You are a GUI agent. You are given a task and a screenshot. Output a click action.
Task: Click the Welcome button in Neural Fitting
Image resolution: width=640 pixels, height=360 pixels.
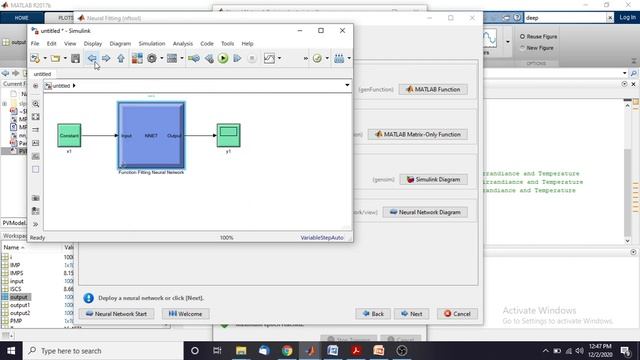(185, 314)
